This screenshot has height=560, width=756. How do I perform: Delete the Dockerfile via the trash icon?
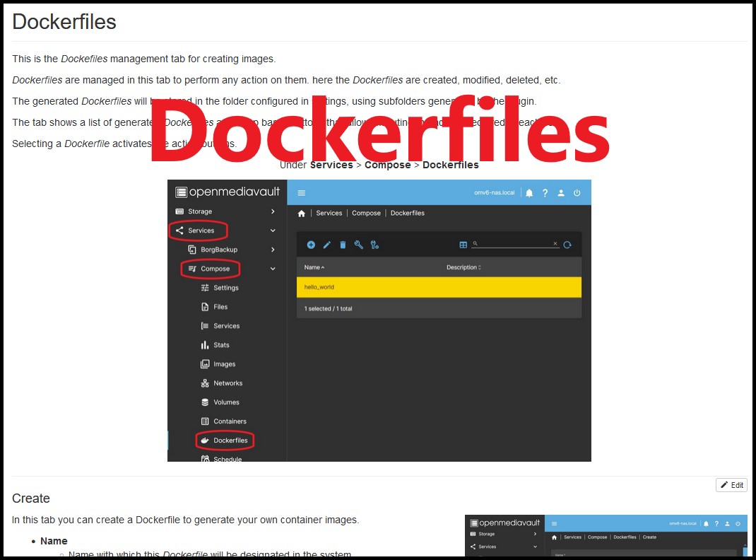click(x=343, y=244)
